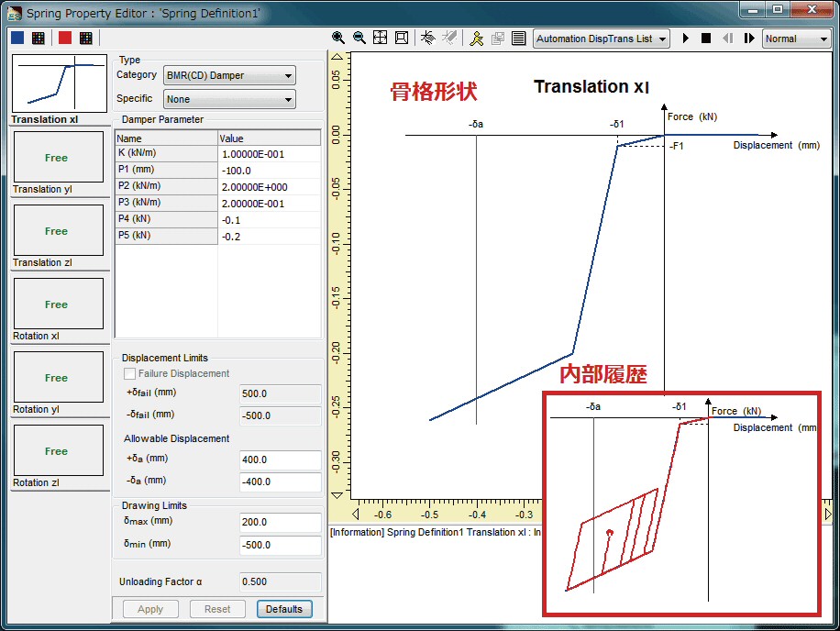Play the displacement automation
The image size is (840, 631).
pyautogui.click(x=685, y=38)
